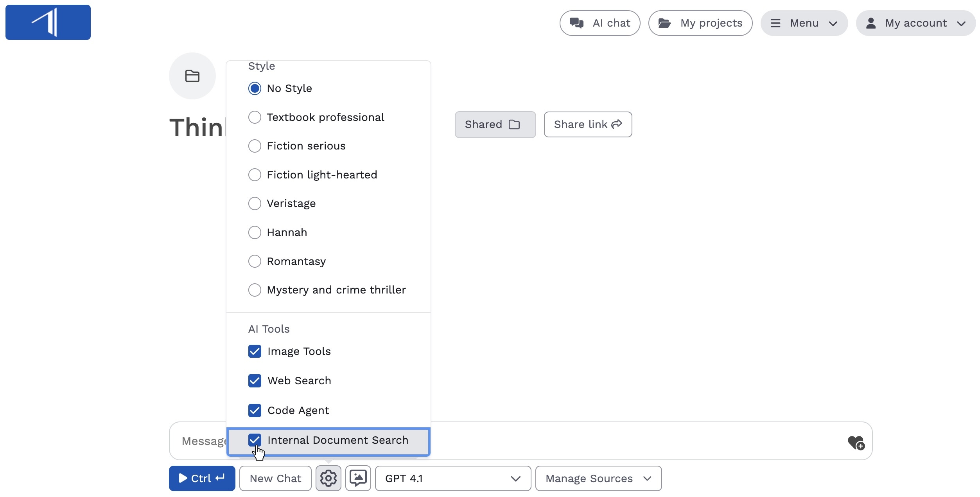Expand the Manage Sources dropdown
Image resolution: width=980 pixels, height=497 pixels.
point(598,478)
